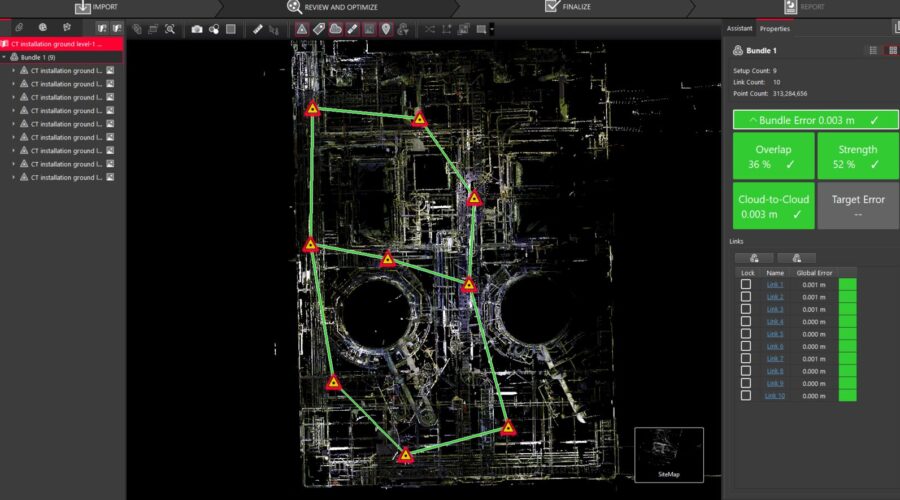Screen dimensions: 900x500
Task: Toggle the tag labels toolbar icon
Action: coord(319,29)
